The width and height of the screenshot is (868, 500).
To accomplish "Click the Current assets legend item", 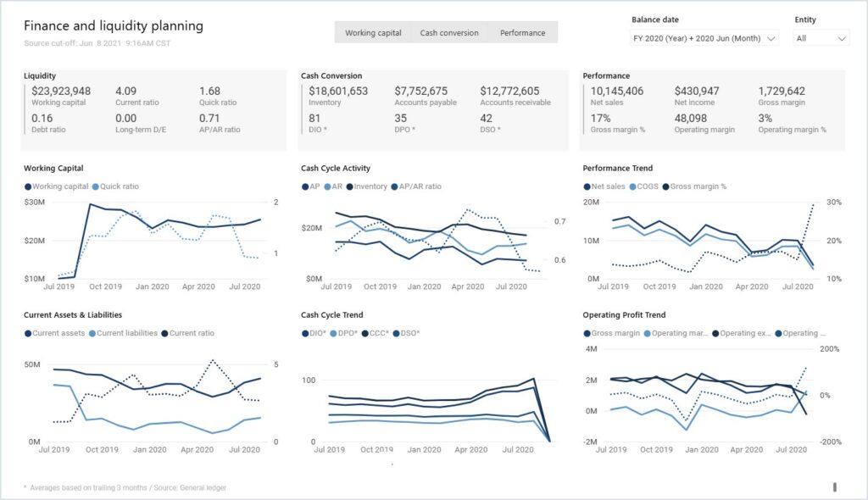I will (x=54, y=333).
